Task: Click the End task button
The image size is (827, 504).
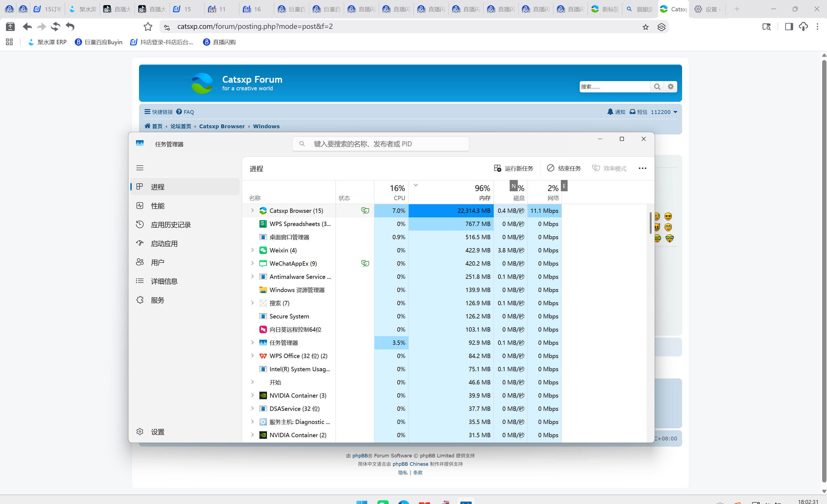Action: tap(564, 168)
